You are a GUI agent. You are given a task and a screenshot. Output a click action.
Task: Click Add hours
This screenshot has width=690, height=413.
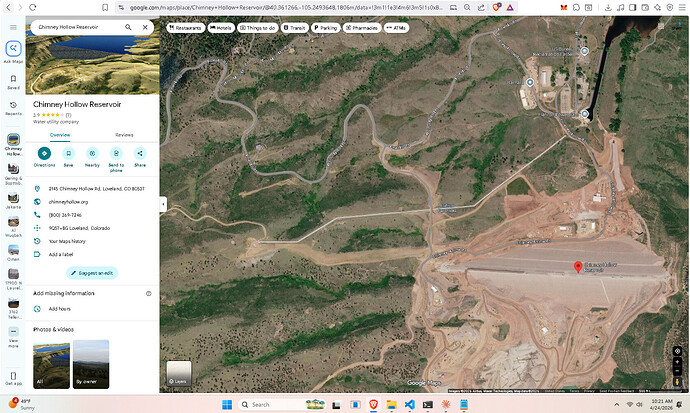click(x=59, y=309)
